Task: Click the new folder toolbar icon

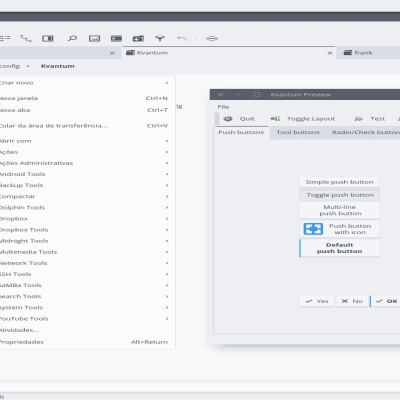Action: (x=138, y=38)
